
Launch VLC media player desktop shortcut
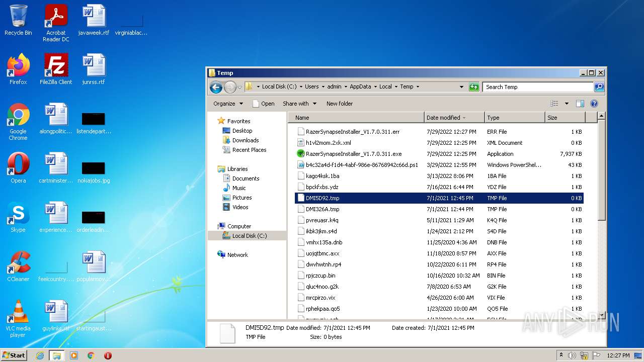[x=18, y=319]
